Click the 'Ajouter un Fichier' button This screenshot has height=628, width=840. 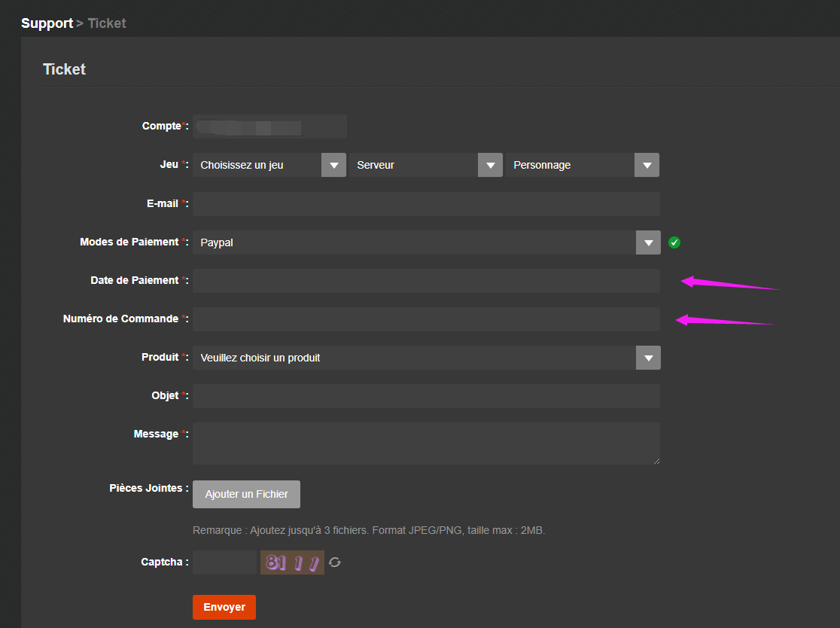pos(246,494)
